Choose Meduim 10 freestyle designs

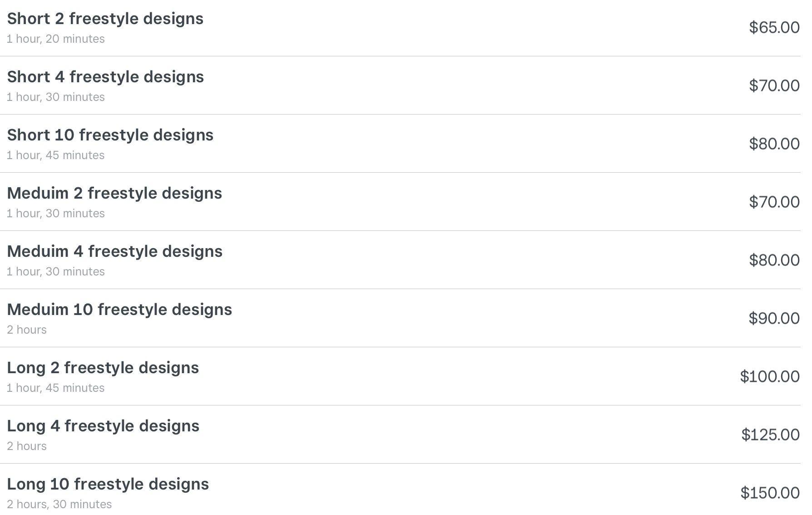point(119,310)
